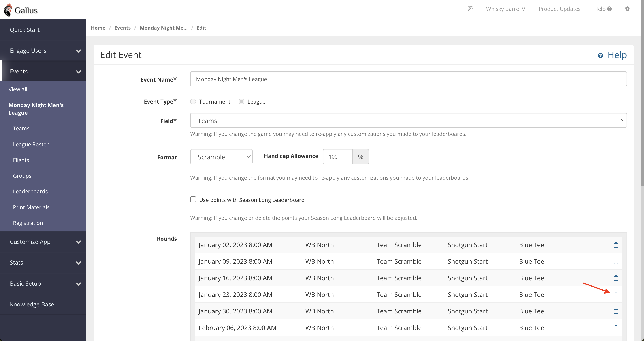Open Help link in the top header
Screen dimensions: 644x341
[x=603, y=9]
